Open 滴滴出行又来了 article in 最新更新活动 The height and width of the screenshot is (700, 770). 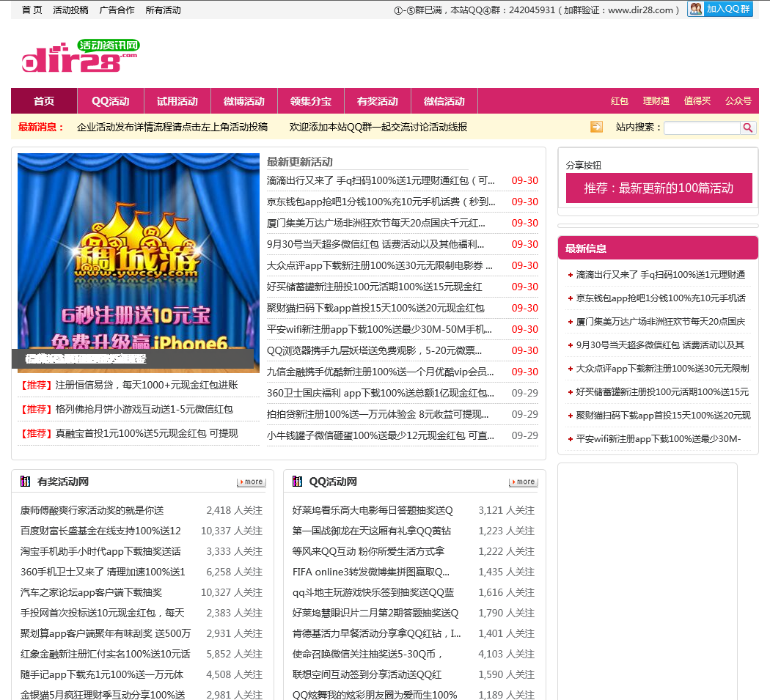[381, 180]
